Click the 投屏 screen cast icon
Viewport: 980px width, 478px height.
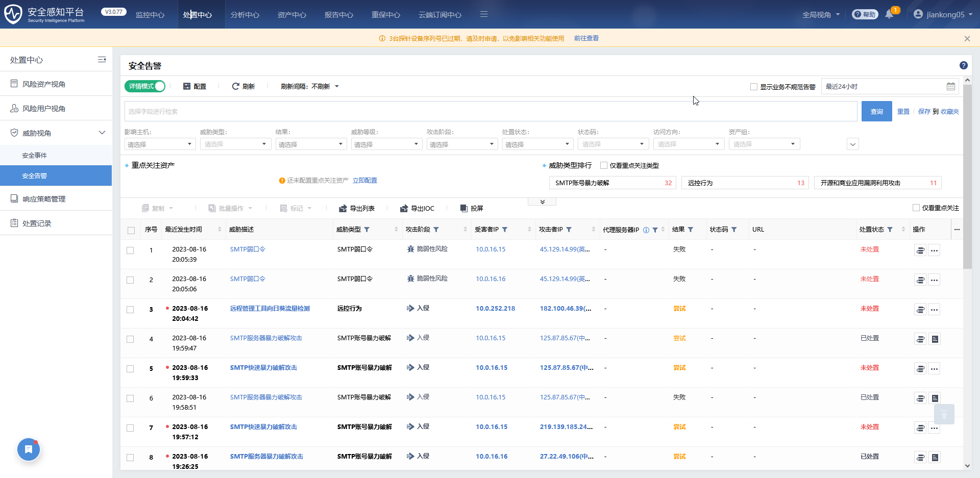[x=464, y=208]
